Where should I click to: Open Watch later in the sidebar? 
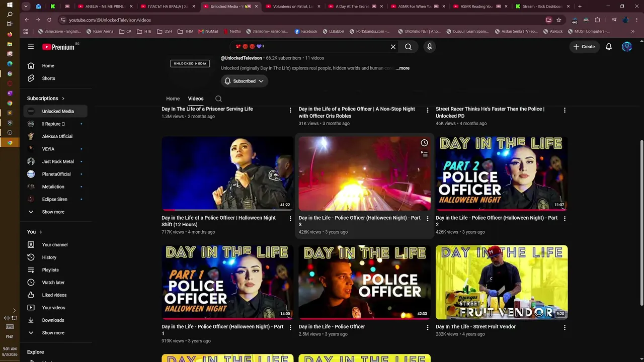[55, 283]
